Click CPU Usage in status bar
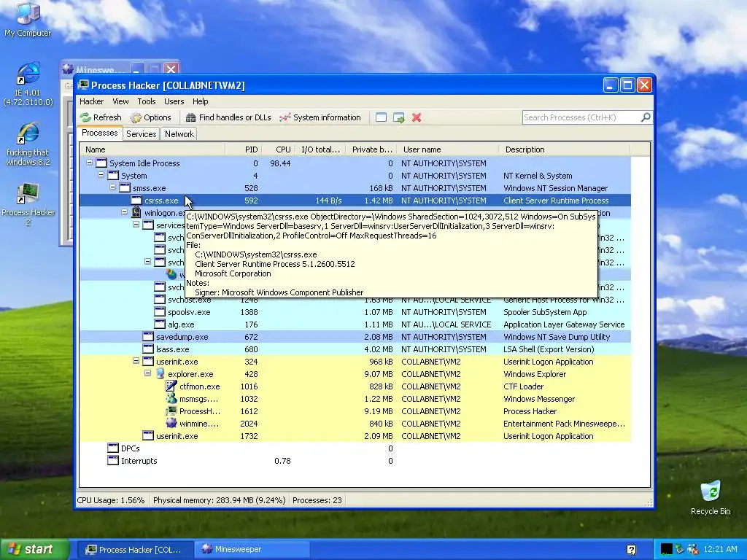 click(x=111, y=500)
